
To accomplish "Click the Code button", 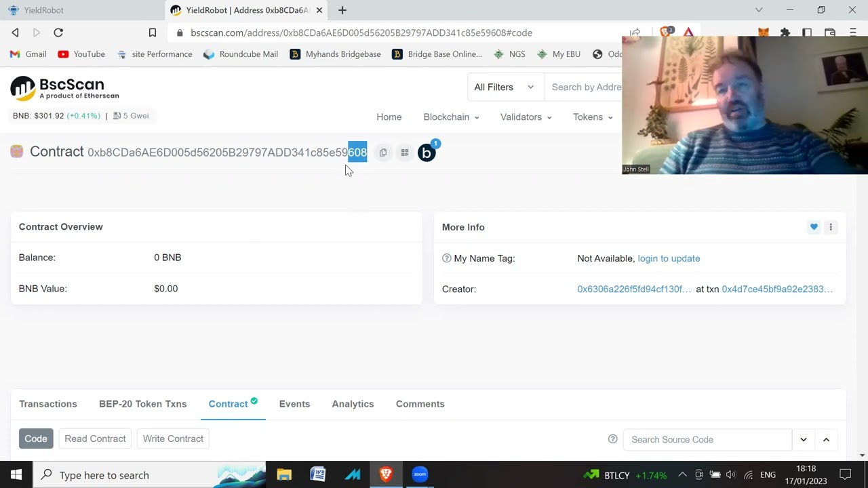I will [x=36, y=439].
